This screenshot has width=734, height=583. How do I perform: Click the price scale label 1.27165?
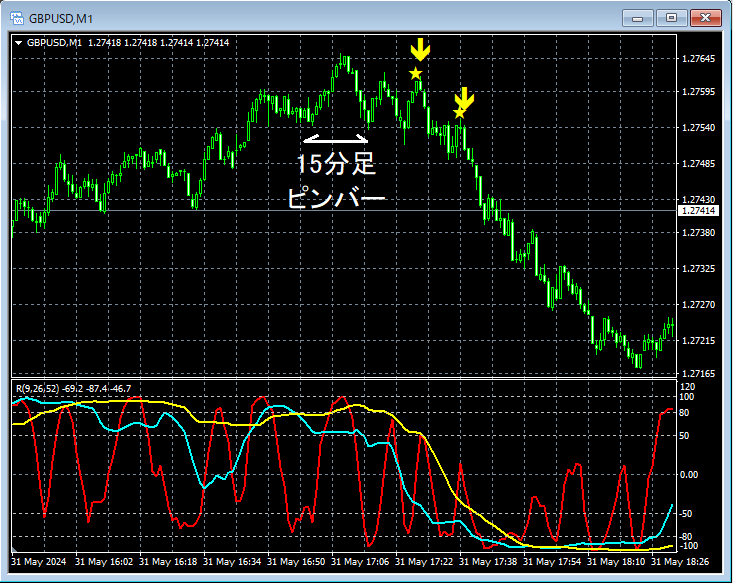point(698,373)
